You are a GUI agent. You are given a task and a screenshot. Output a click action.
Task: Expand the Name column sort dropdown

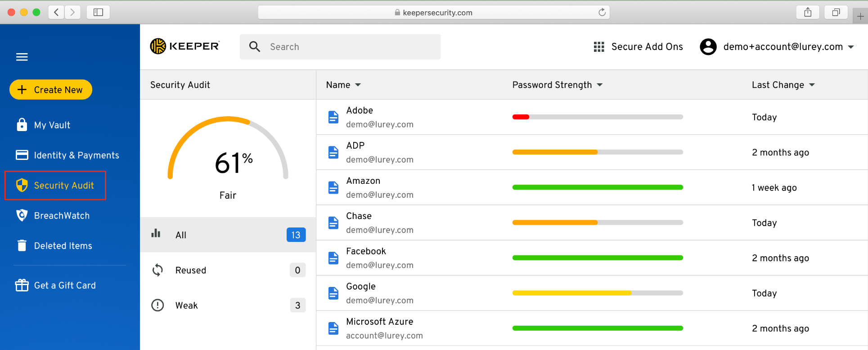(x=358, y=85)
